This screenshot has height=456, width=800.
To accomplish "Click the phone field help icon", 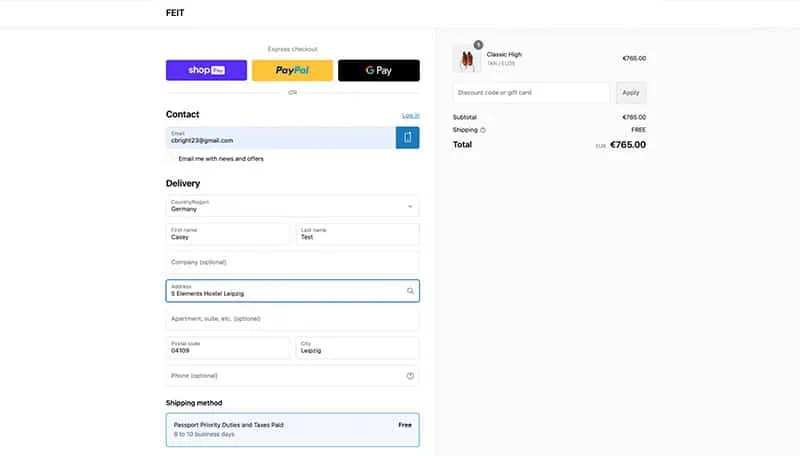I will tap(410, 376).
